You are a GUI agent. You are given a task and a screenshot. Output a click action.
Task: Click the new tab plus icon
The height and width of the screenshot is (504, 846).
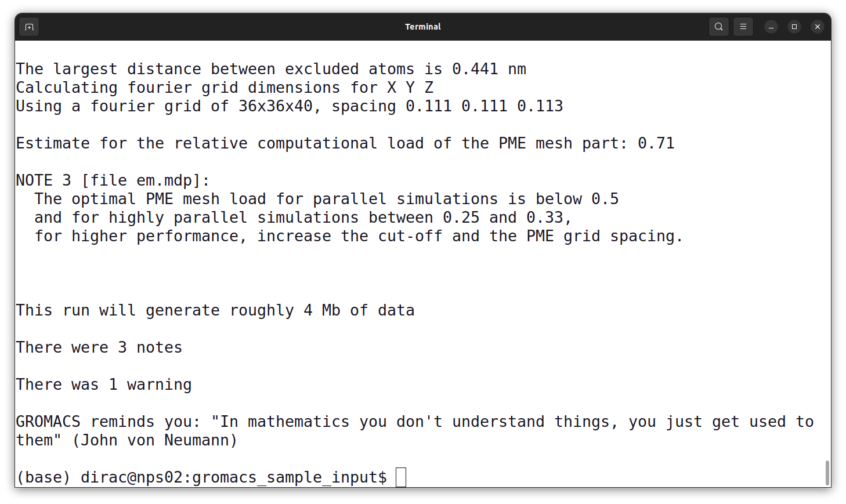pos(29,26)
